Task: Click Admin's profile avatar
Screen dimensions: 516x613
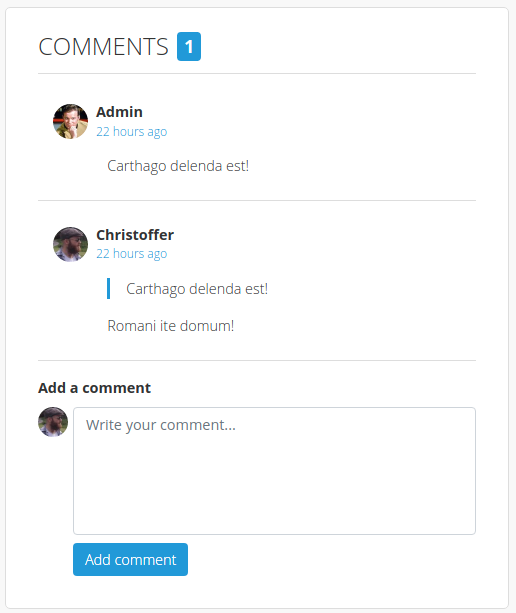Action: pyautogui.click(x=70, y=121)
